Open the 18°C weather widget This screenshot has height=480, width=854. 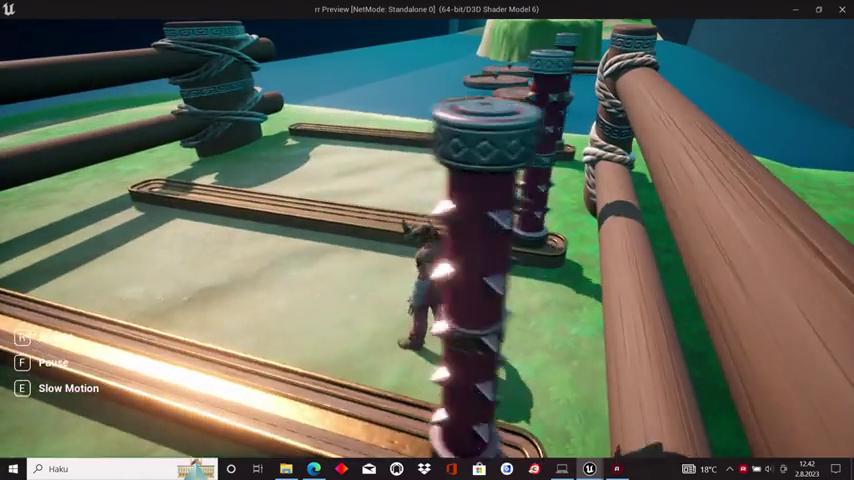(700, 469)
